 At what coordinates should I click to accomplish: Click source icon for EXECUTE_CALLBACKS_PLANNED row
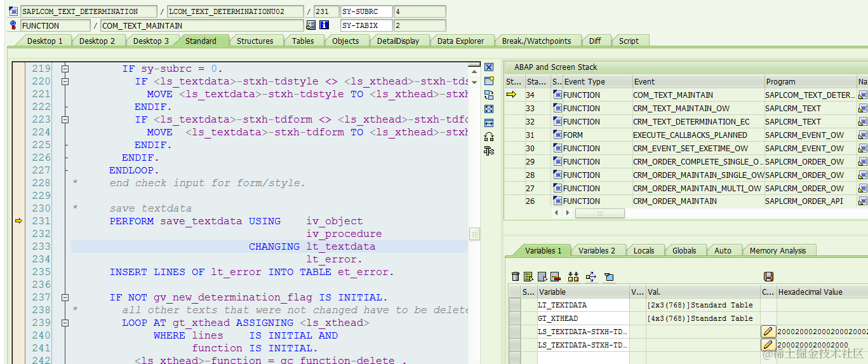click(558, 135)
